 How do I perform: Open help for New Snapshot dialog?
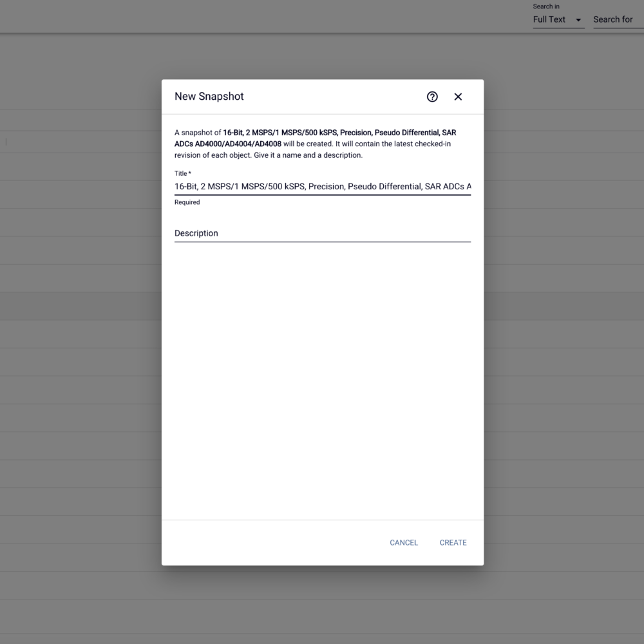(x=432, y=97)
